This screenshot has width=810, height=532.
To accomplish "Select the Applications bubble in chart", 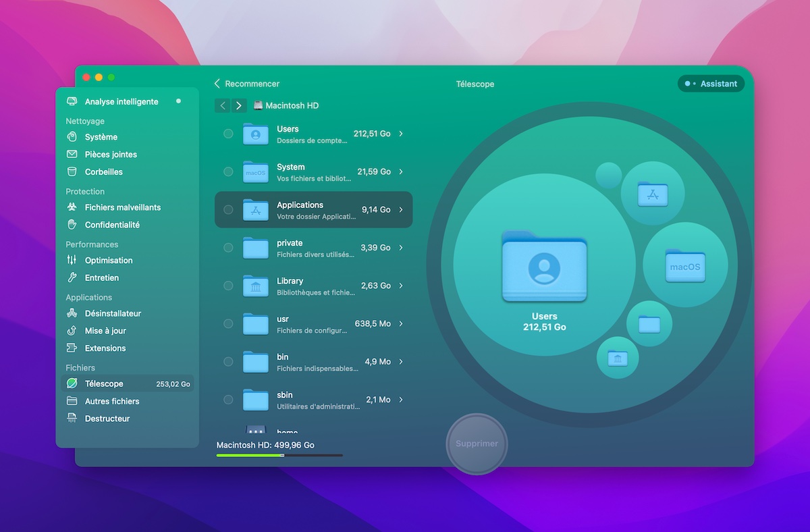I will pyautogui.click(x=653, y=194).
